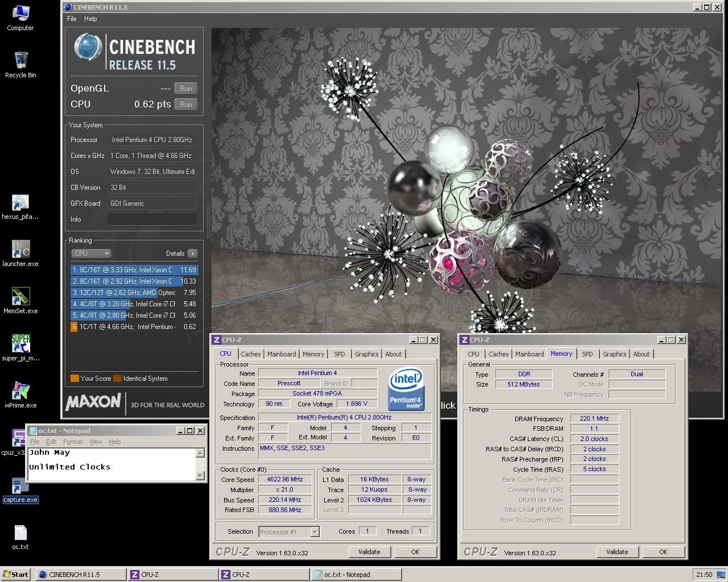Select the capture.exe desktop icon
This screenshot has width=728, height=582.
coord(20,490)
